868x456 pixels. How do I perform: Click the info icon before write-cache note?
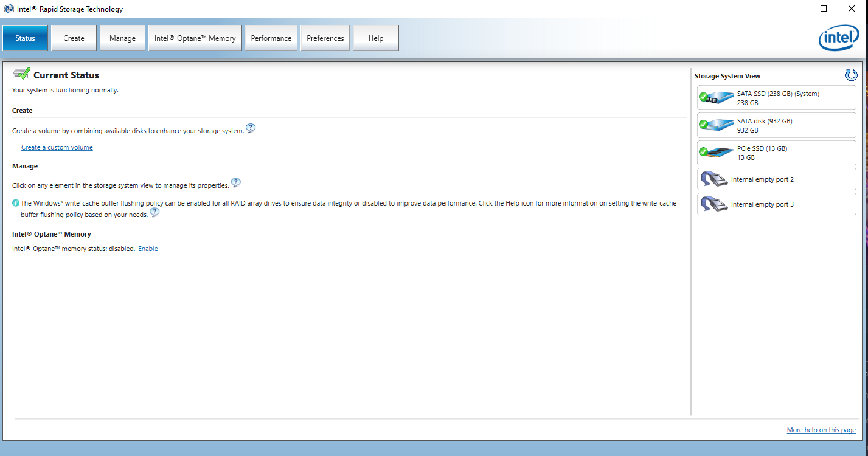(16, 203)
